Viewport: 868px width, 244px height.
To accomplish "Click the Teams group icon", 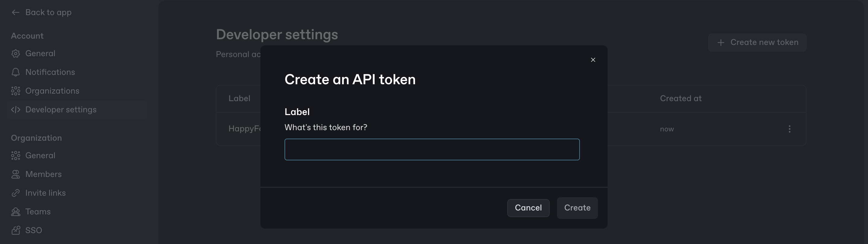I will (x=15, y=212).
